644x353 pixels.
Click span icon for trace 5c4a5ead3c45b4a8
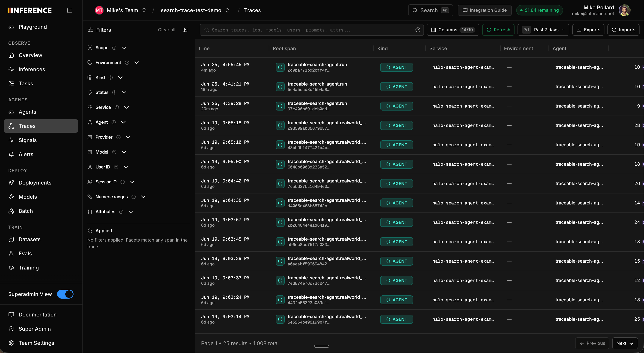(280, 87)
